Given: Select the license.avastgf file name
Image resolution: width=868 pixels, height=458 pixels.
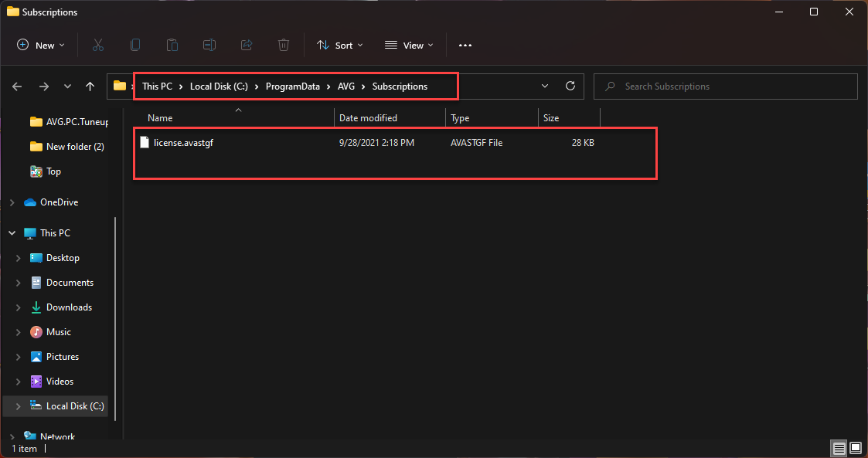Looking at the screenshot, I should [x=183, y=143].
